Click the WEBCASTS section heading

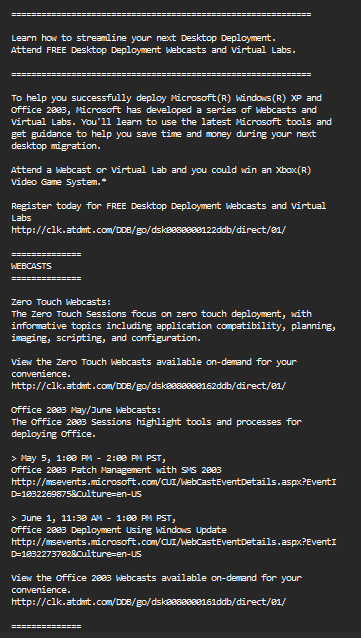(31, 266)
